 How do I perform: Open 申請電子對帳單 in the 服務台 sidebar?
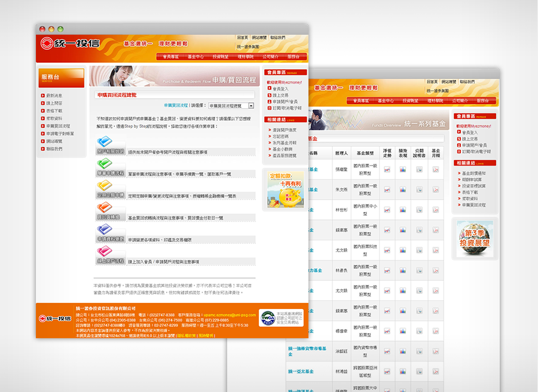pyautogui.click(x=60, y=133)
